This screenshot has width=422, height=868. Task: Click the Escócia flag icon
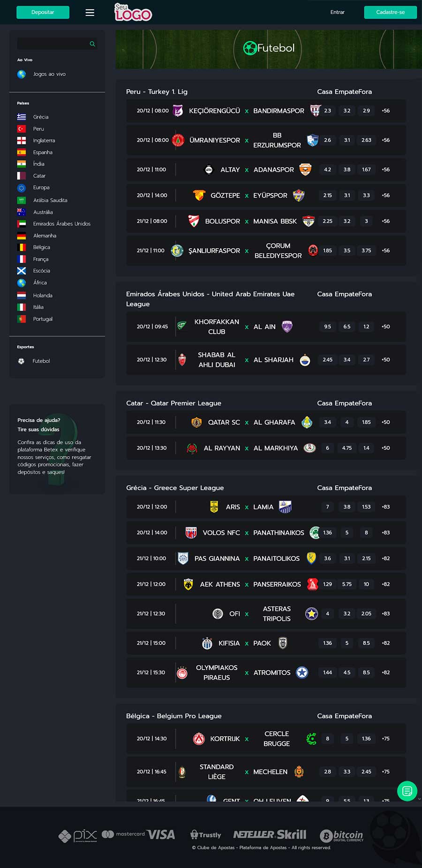pyautogui.click(x=22, y=271)
